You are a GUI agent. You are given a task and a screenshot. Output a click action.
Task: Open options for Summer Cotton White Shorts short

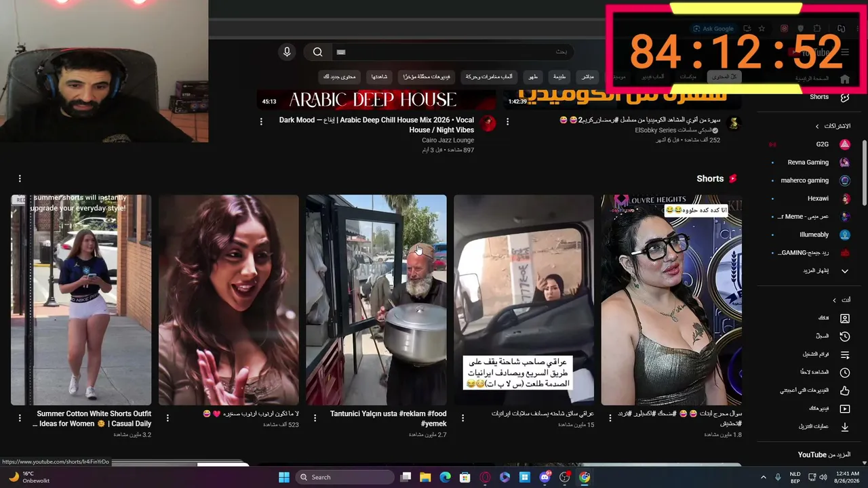coord(20,418)
